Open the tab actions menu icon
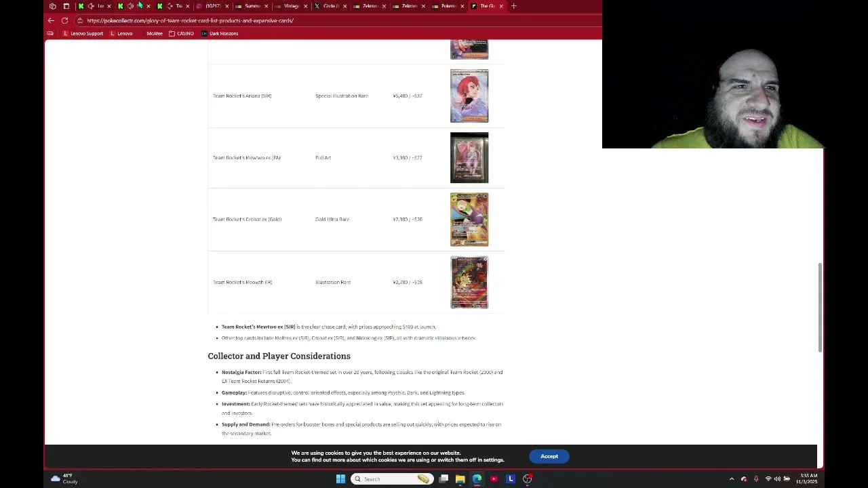 66,6
